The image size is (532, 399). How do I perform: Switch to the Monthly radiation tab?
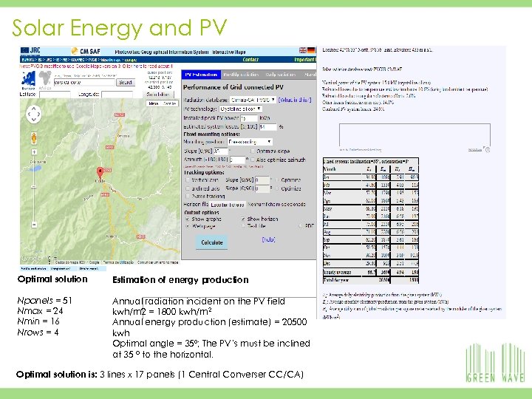click(x=241, y=75)
